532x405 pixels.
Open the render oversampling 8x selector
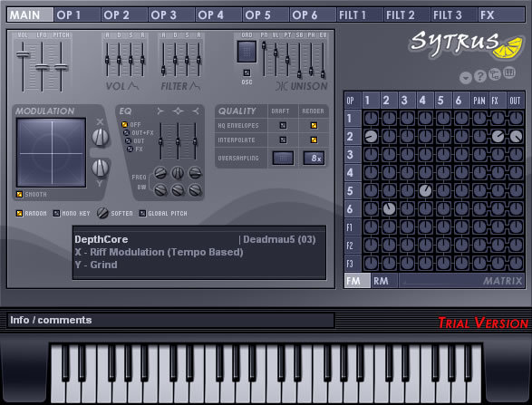coord(314,158)
